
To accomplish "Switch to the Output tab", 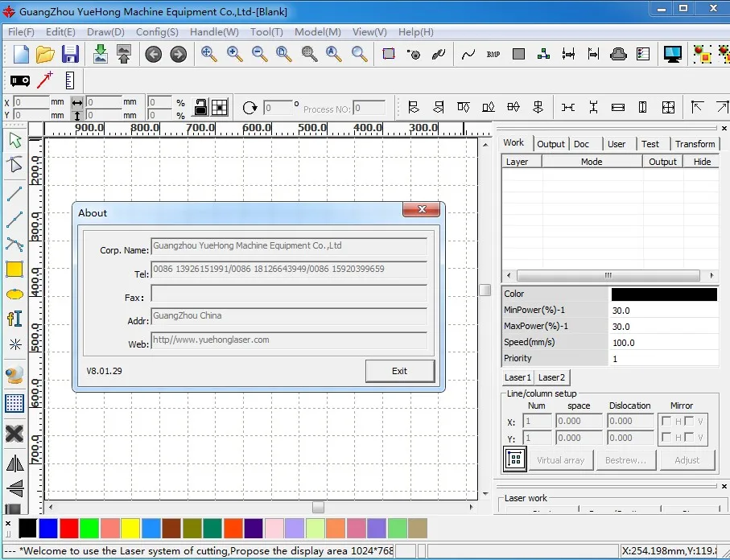I will coord(551,144).
